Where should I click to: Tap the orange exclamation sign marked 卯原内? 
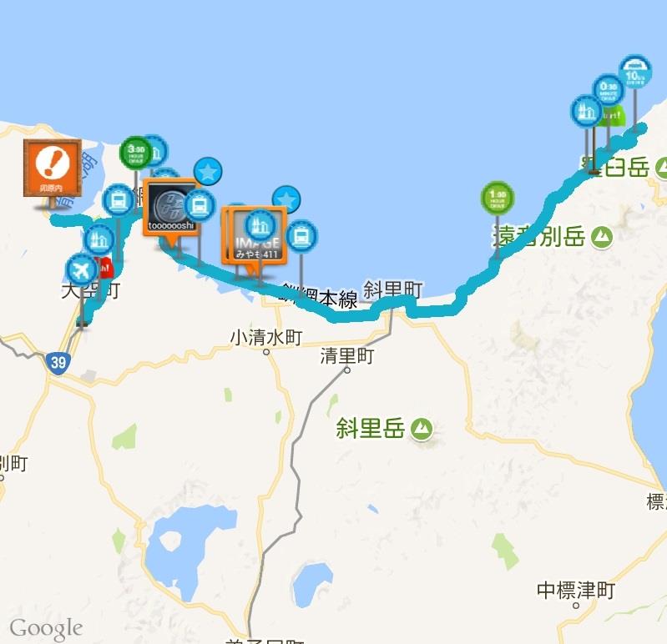click(x=53, y=168)
